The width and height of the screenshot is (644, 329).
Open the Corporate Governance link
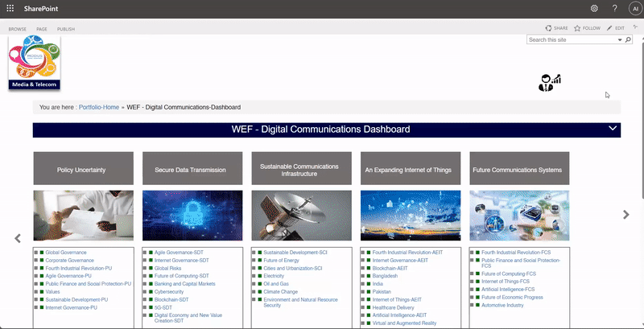(x=69, y=261)
